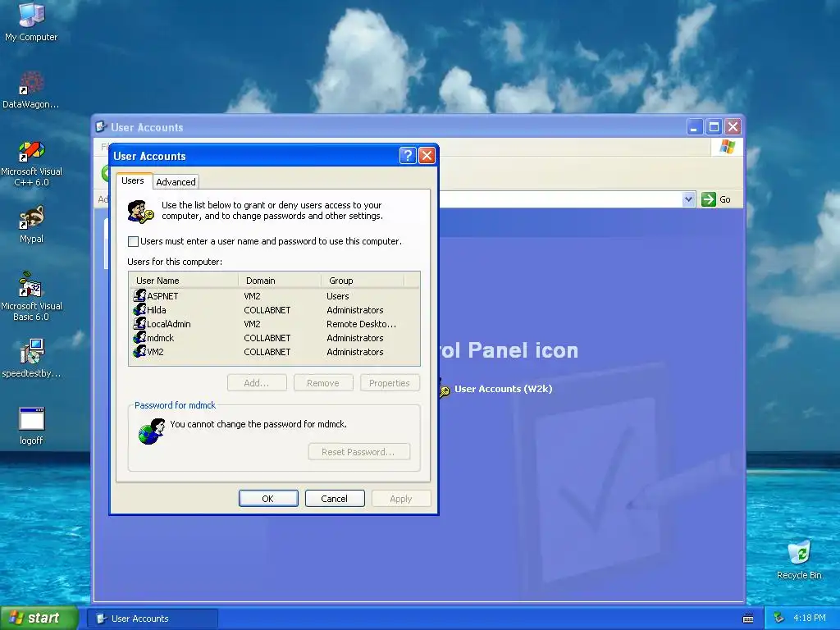This screenshot has height=630, width=840.
Task: Click the Windows flag logo in toolbar
Action: click(728, 146)
